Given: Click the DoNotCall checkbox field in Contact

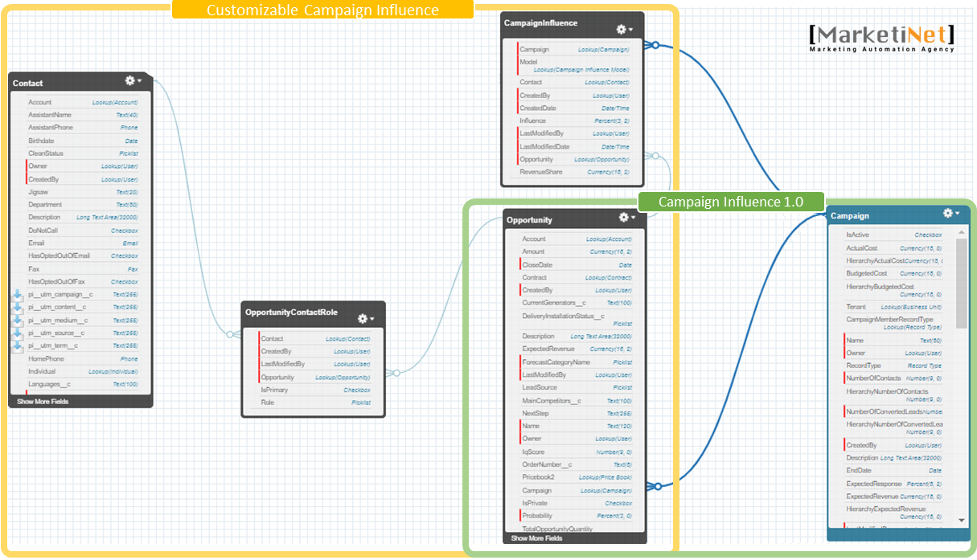Looking at the screenshot, I should click(x=83, y=231).
